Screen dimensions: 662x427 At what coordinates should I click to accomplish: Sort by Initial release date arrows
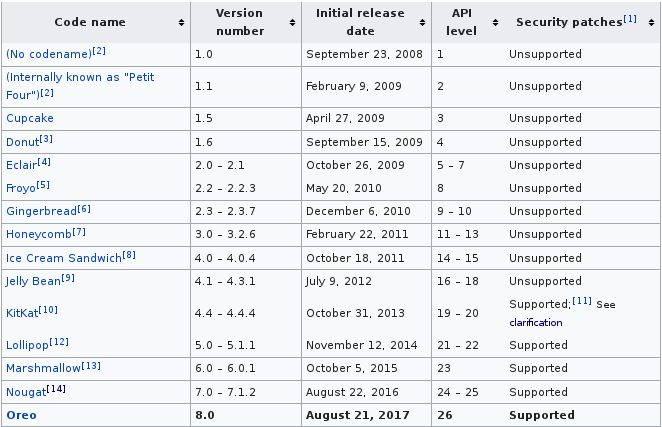click(x=422, y=22)
